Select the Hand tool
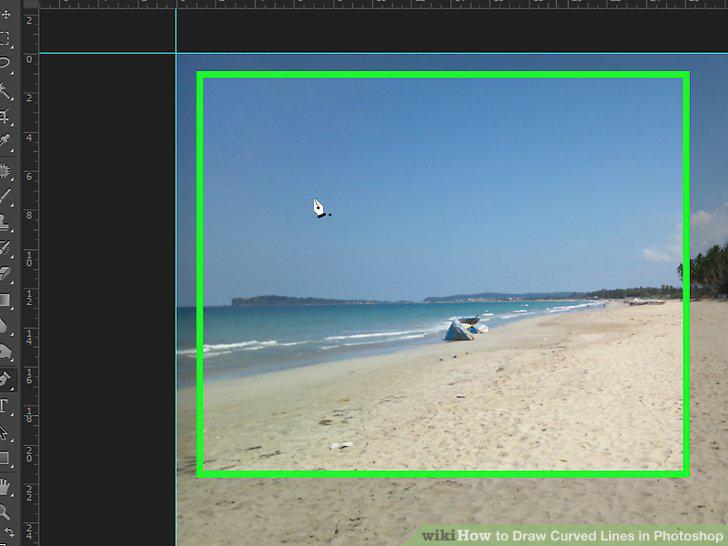Viewport: 728px width, 546px height. click(5, 487)
